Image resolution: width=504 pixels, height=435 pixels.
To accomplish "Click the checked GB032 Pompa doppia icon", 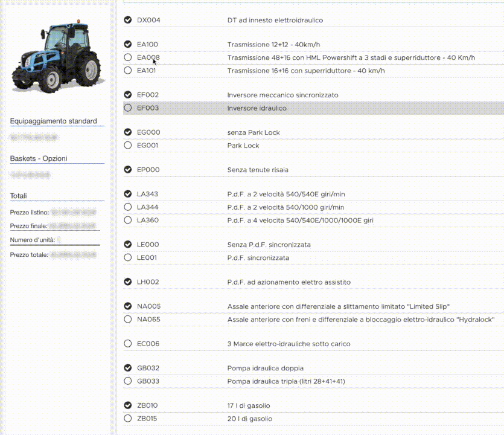I will 127,368.
